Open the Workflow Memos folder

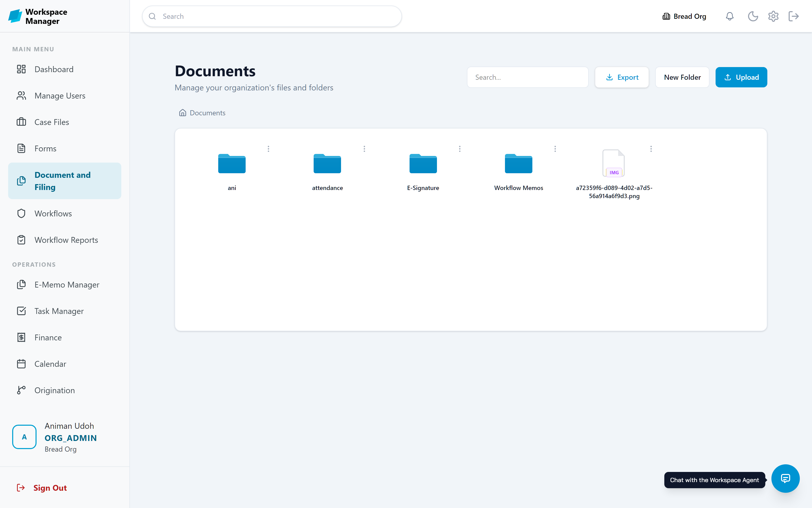click(x=518, y=164)
